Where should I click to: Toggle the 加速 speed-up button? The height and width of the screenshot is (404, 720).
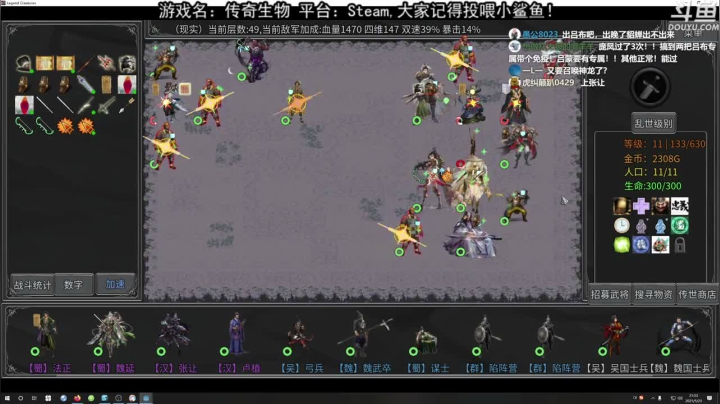pos(115,284)
